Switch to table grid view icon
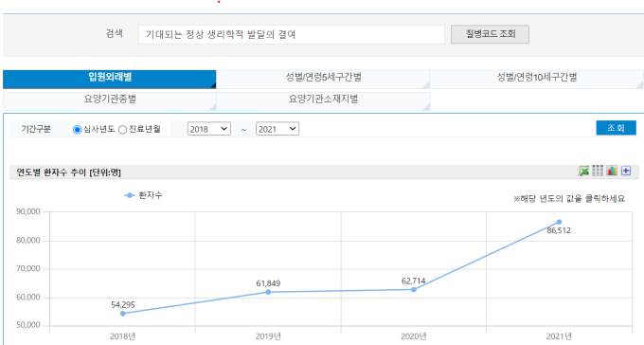This screenshot has width=644, height=345. click(x=598, y=171)
